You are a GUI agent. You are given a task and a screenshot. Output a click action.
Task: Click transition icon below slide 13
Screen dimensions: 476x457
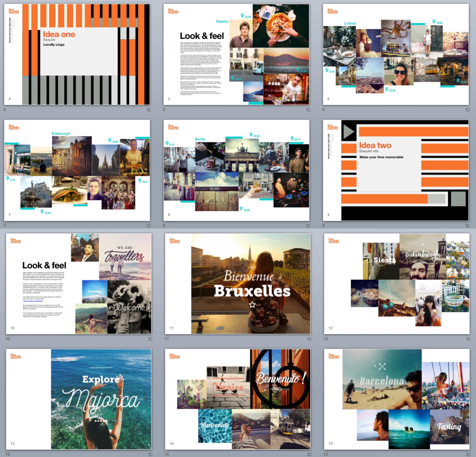(x=150, y=454)
